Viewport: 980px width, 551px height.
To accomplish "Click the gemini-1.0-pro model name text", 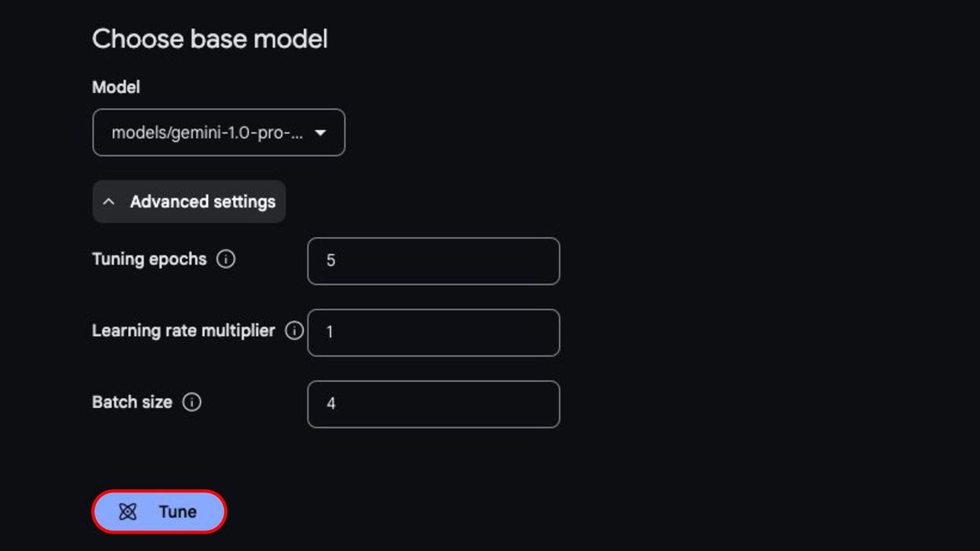I will coord(207,133).
